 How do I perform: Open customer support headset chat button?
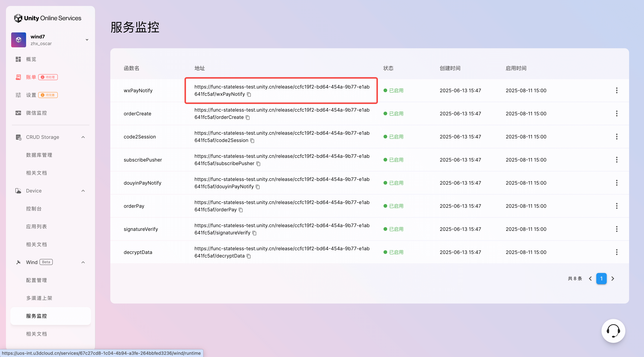point(613,331)
